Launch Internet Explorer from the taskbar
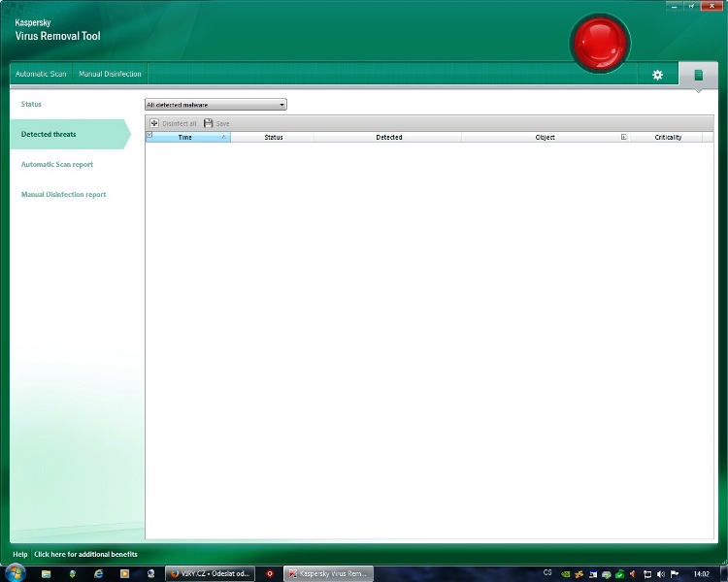 tap(98, 573)
